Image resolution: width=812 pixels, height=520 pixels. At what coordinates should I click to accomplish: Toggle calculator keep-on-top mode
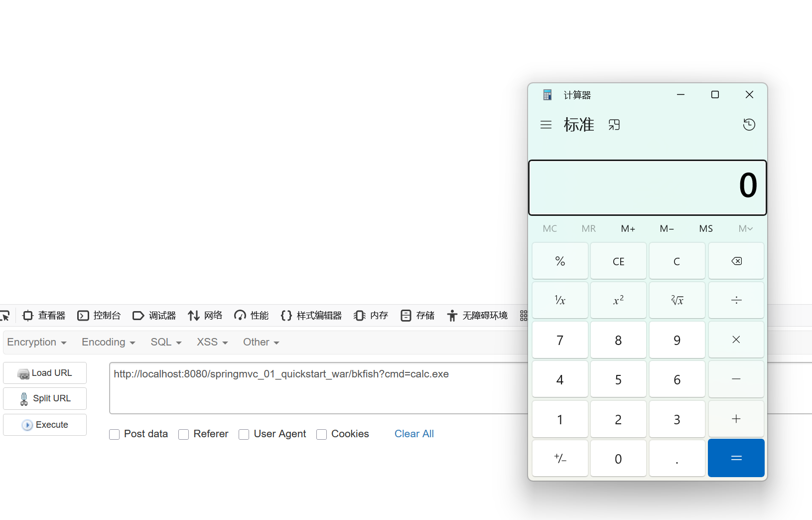[x=614, y=125]
